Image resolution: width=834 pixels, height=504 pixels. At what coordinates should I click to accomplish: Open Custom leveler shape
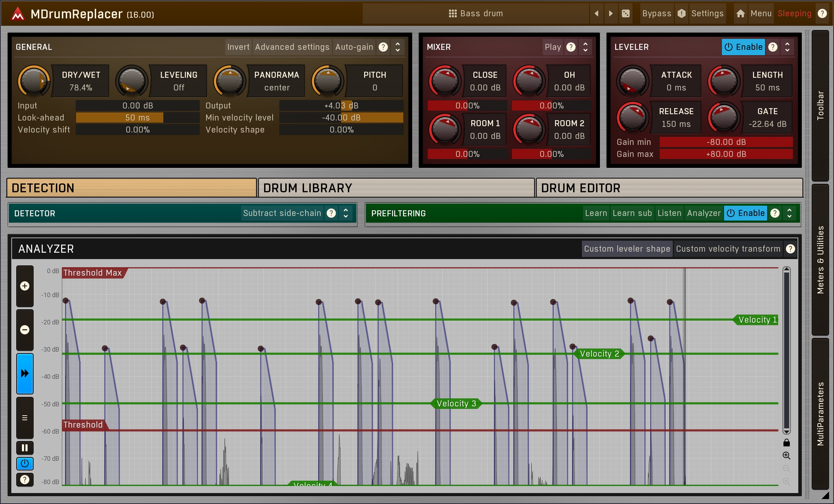click(x=627, y=249)
